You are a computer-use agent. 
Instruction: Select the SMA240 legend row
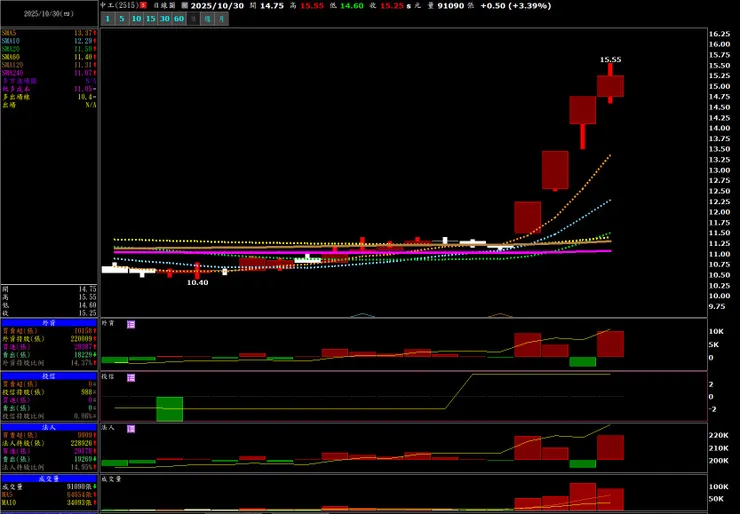49,73
